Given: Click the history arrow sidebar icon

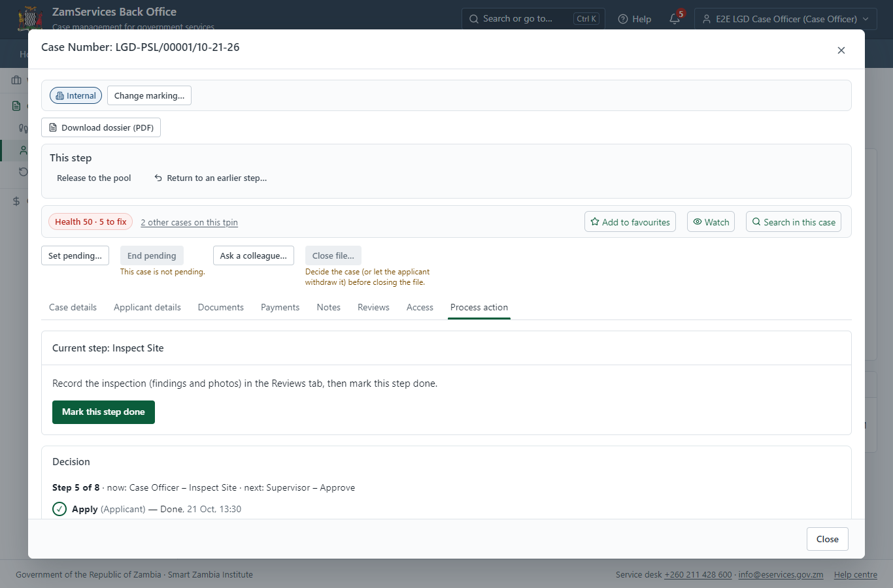Looking at the screenshot, I should tap(23, 172).
